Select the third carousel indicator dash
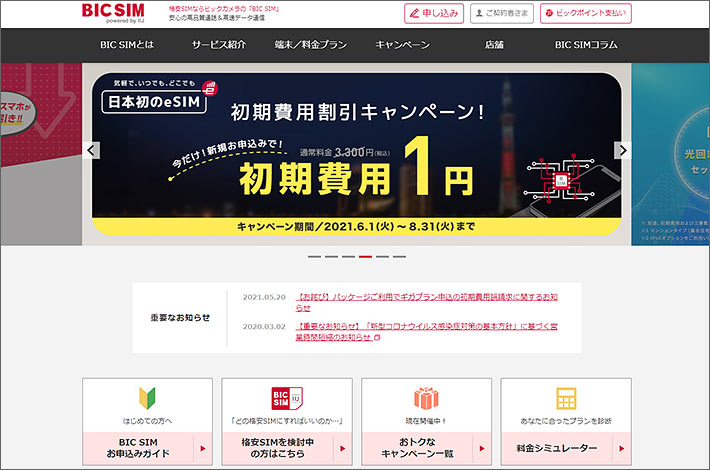 348,257
